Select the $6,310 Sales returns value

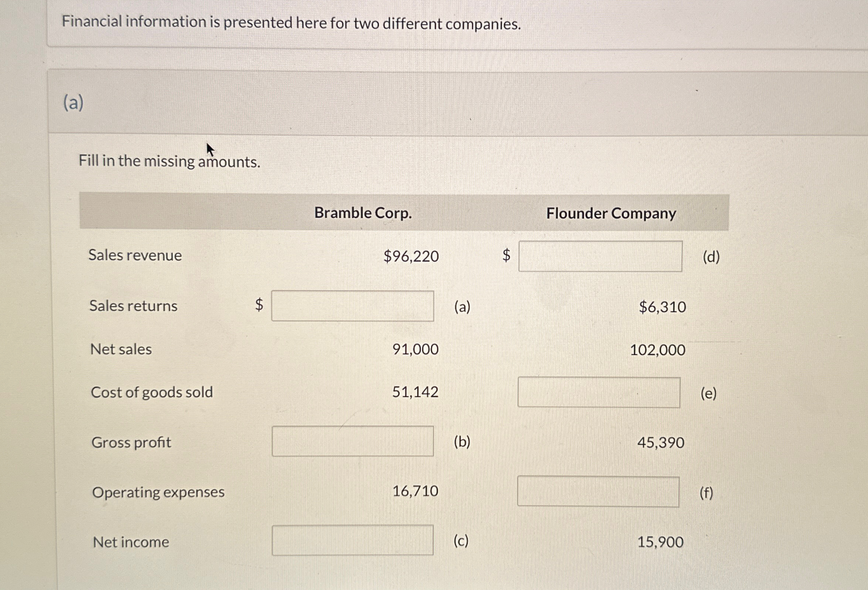tap(663, 307)
